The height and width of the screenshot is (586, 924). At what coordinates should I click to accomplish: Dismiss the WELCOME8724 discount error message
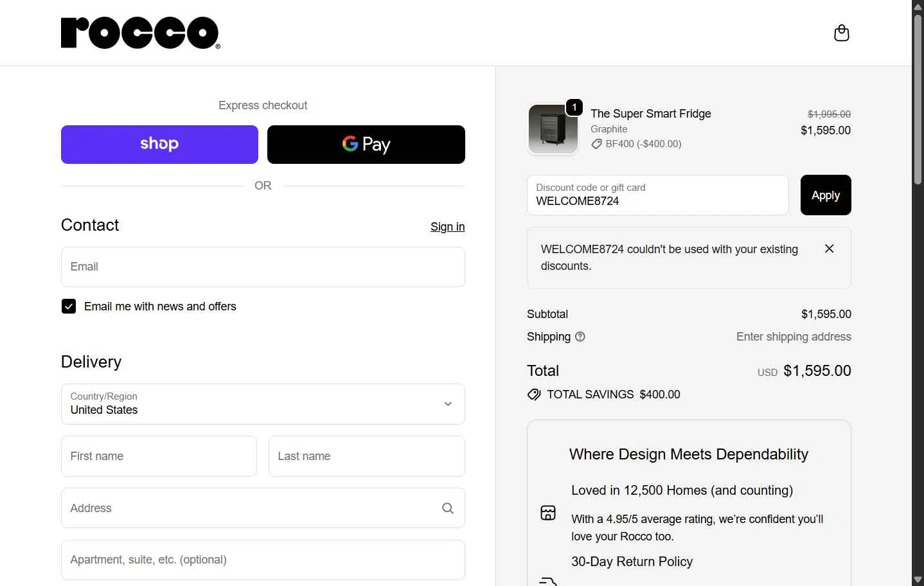(829, 249)
